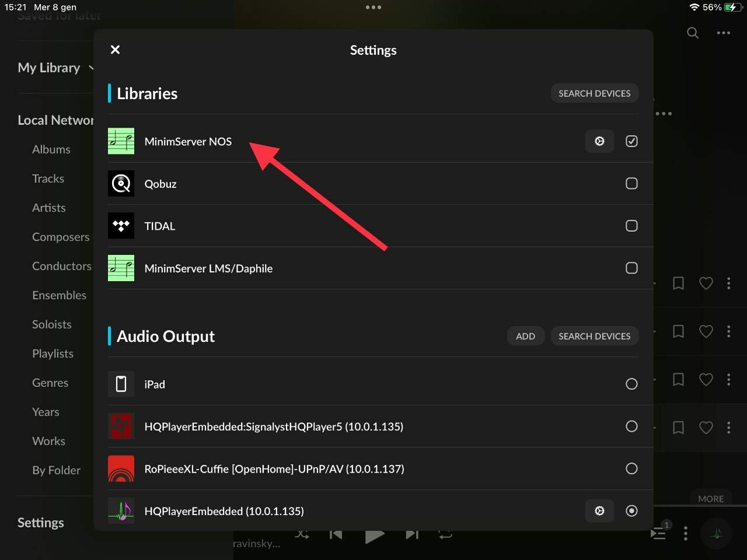Uncheck the MinimServer NOS library checkbox
The height and width of the screenshot is (560, 747).
tap(631, 141)
